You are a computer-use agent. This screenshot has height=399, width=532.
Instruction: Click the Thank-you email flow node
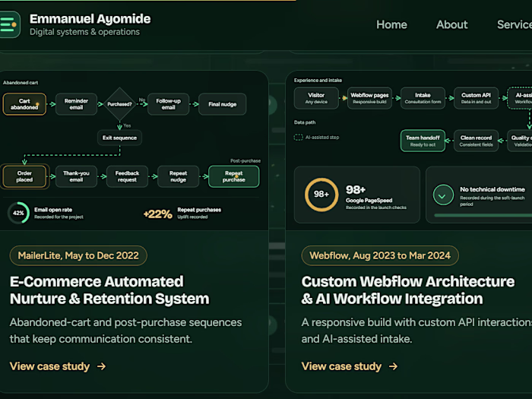click(76, 176)
